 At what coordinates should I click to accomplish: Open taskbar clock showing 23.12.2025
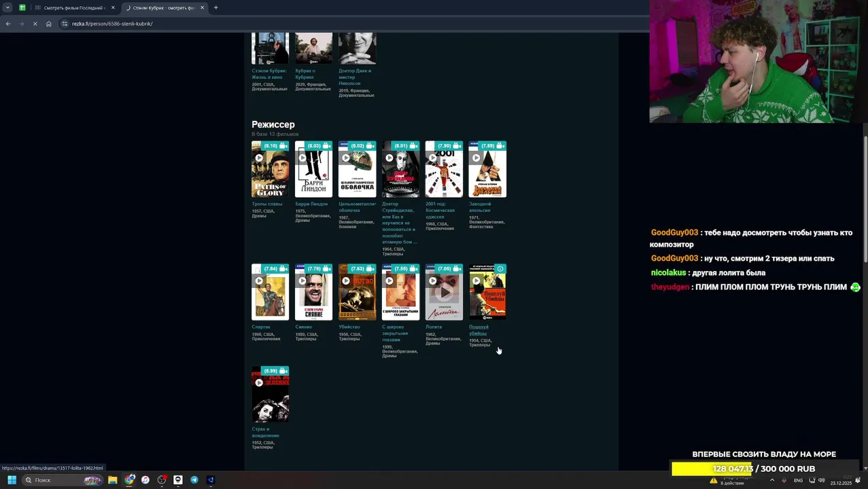(840, 480)
